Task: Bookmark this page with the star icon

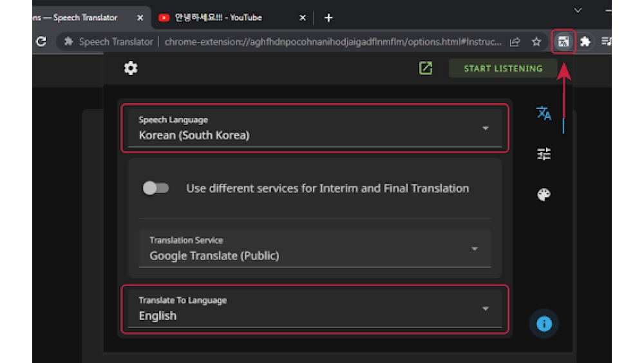Action: point(536,41)
